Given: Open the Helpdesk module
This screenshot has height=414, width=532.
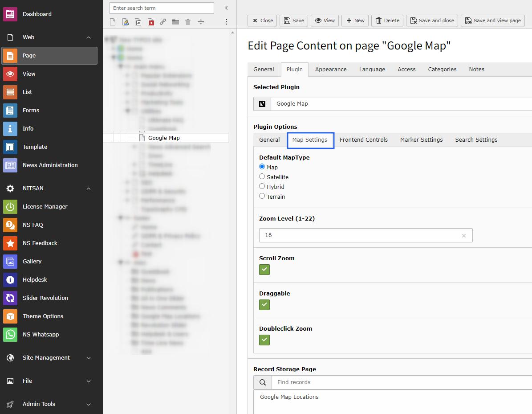Looking at the screenshot, I should tap(49, 280).
